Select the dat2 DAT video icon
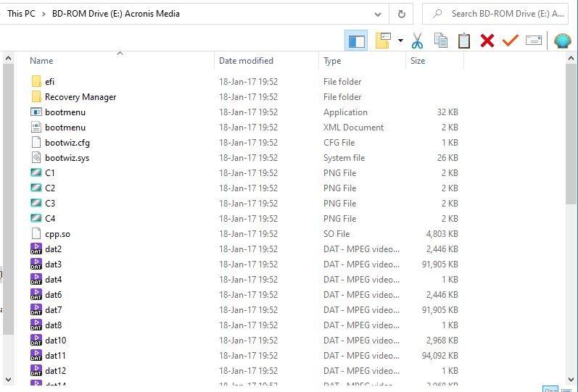578x392 pixels. [x=36, y=249]
